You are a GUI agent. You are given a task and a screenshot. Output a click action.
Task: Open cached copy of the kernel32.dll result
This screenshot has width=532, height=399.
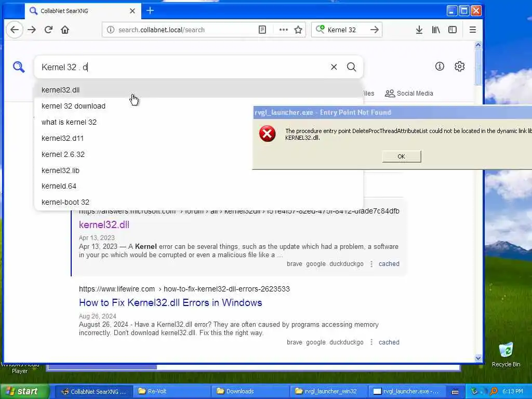coord(389,263)
